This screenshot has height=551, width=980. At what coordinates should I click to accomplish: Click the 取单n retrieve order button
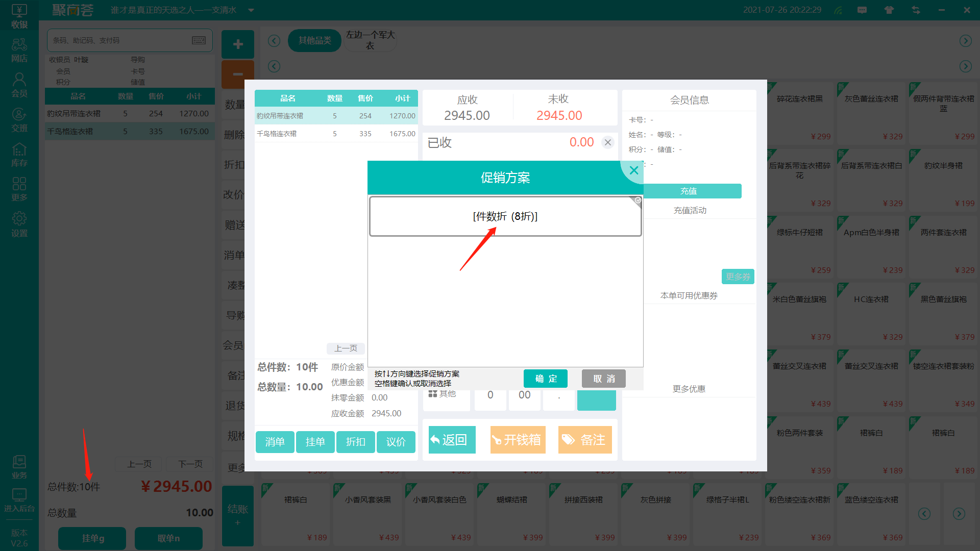coord(168,538)
